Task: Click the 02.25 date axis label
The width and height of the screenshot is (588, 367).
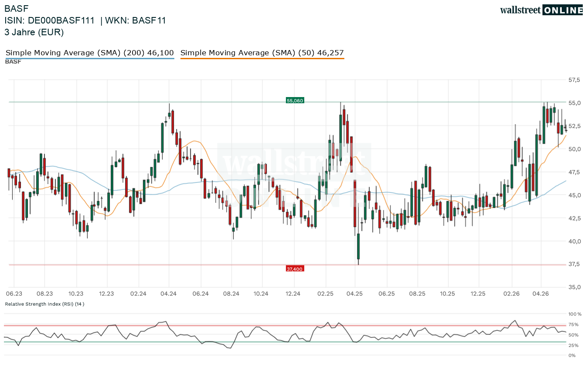Action: click(x=325, y=294)
